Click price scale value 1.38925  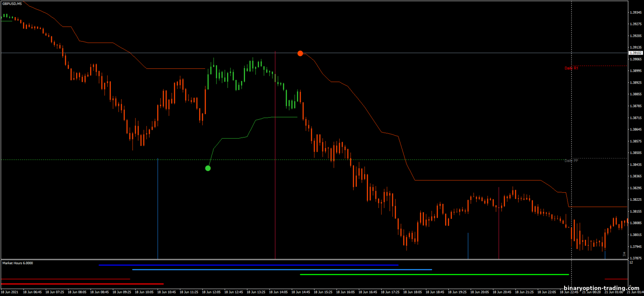point(635,82)
